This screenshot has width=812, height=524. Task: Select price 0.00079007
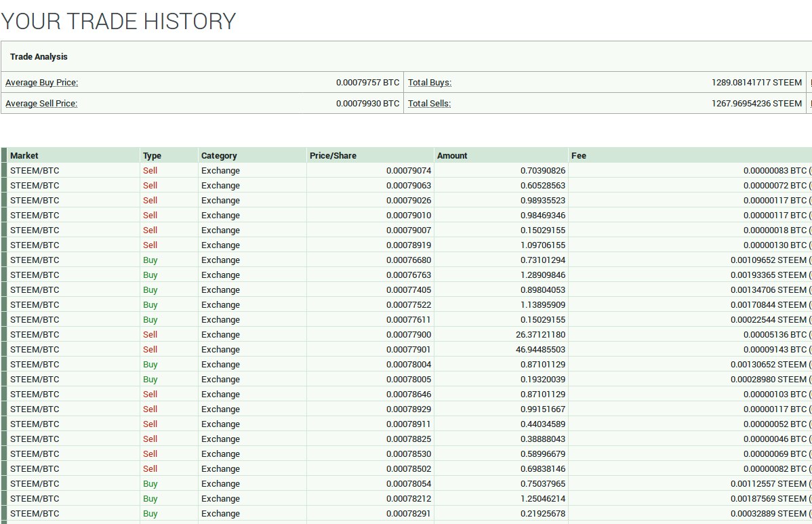[409, 230]
